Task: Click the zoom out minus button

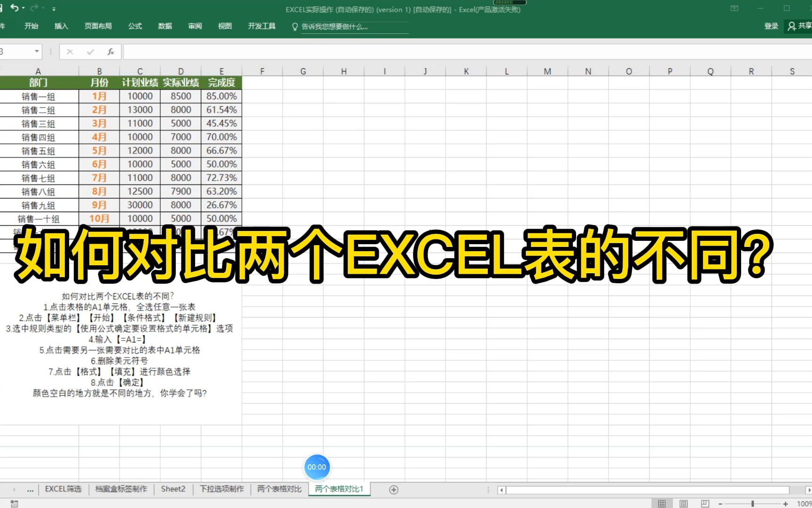Action: pyautogui.click(x=720, y=504)
